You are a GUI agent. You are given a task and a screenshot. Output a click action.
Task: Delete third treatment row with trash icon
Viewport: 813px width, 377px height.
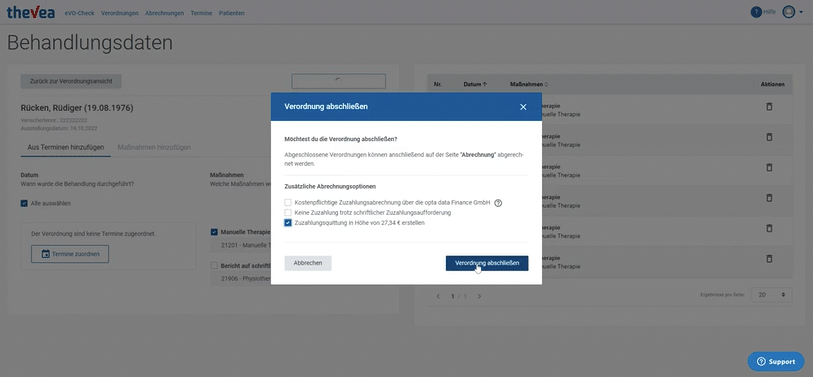pyautogui.click(x=769, y=167)
